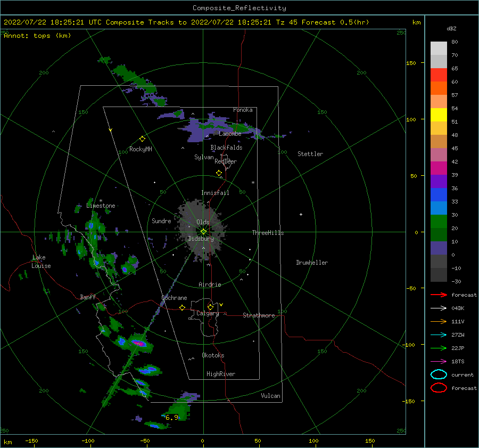The width and height of the screenshot is (479, 448).
Task: Click the RedDeer city label
Action: tap(226, 161)
